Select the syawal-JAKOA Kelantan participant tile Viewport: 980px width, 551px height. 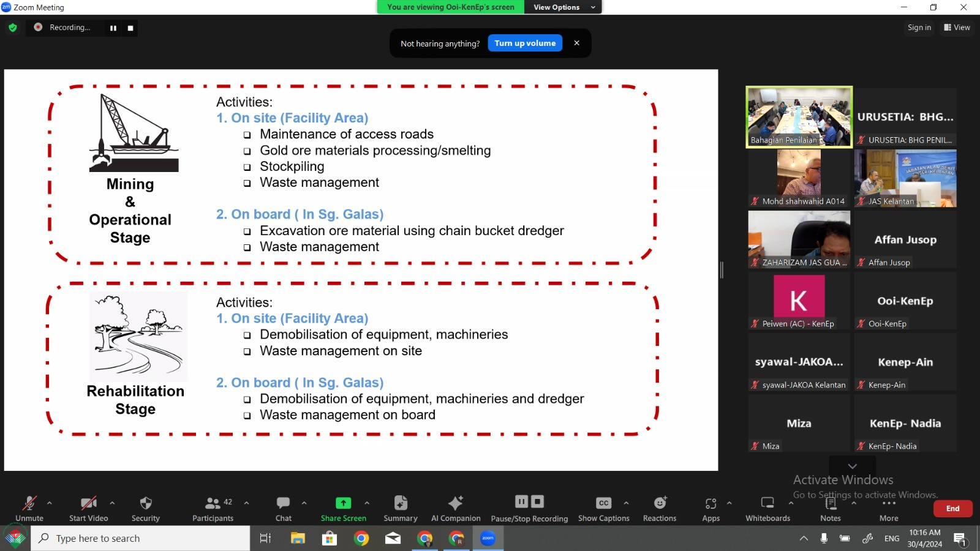pos(799,362)
